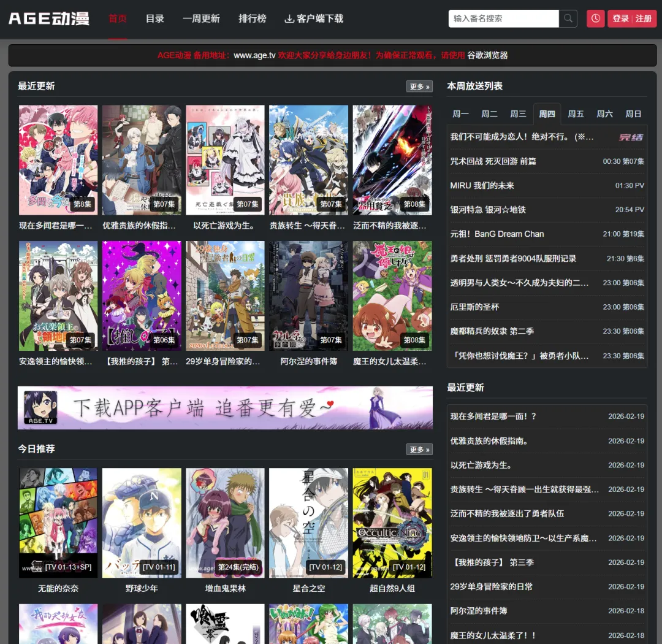Open 现在多闻君是哪一面 poster thumbnail
662x644 pixels.
(x=58, y=160)
